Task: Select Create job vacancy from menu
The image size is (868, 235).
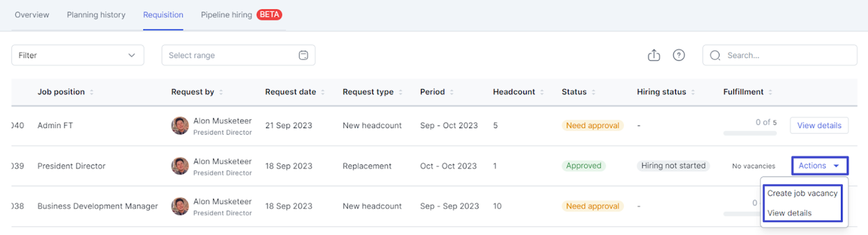Action: coord(802,193)
